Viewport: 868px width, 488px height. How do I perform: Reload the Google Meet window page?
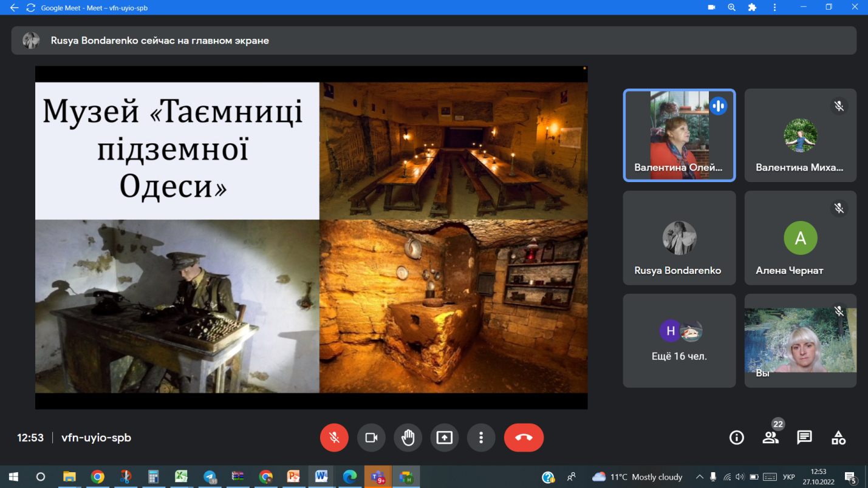[x=30, y=8]
